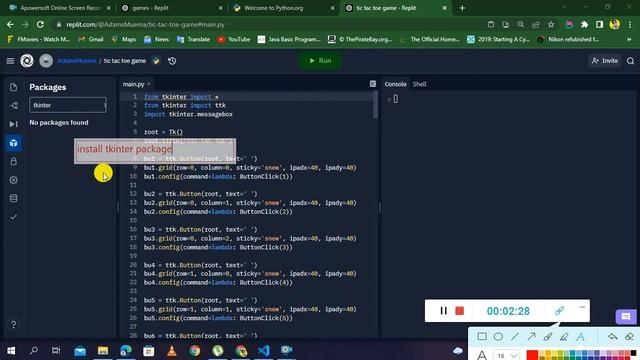The height and width of the screenshot is (360, 640).
Task: Bookmark this page with the star
Action: pyautogui.click(x=551, y=24)
